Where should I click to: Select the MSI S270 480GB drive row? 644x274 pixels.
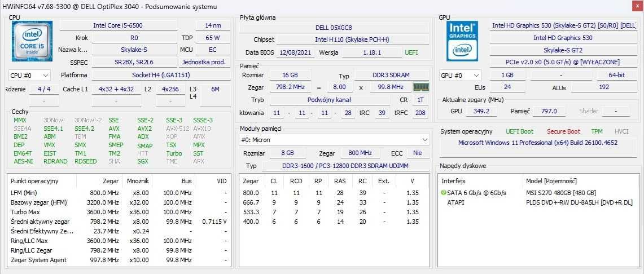coord(538,193)
